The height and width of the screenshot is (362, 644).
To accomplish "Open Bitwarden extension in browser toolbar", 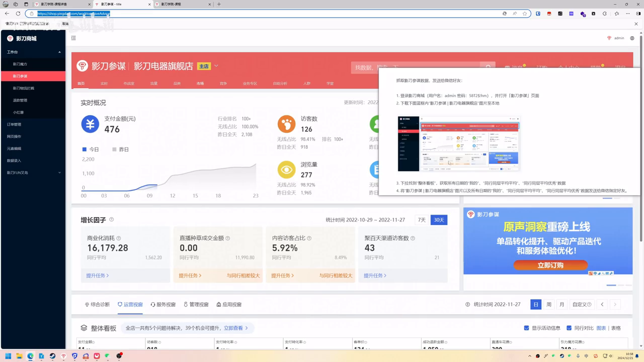I will coord(538,14).
